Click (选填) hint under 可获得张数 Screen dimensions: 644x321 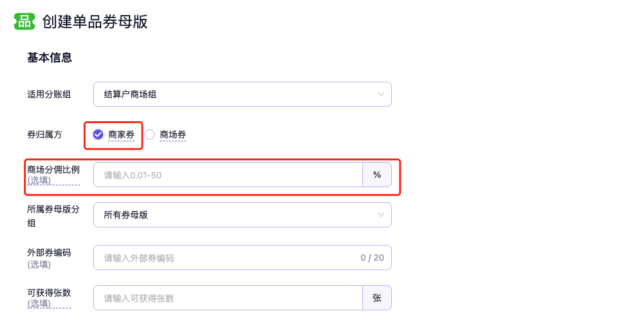pos(39,303)
